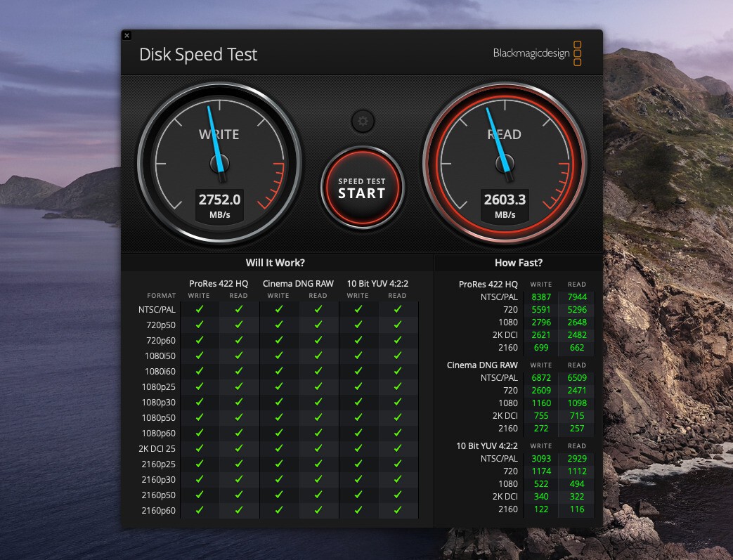Image resolution: width=733 pixels, height=560 pixels.
Task: Click the FORMAT column label
Action: pyautogui.click(x=161, y=295)
